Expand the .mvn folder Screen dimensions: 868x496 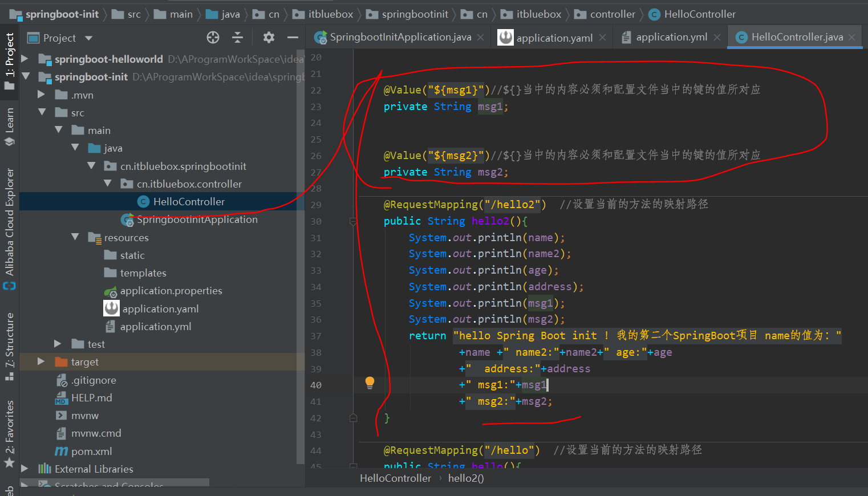point(41,94)
